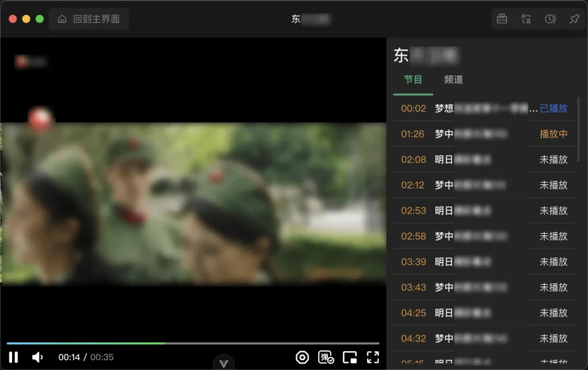Open playback settings via octagon icon
The height and width of the screenshot is (370, 588).
pos(303,357)
